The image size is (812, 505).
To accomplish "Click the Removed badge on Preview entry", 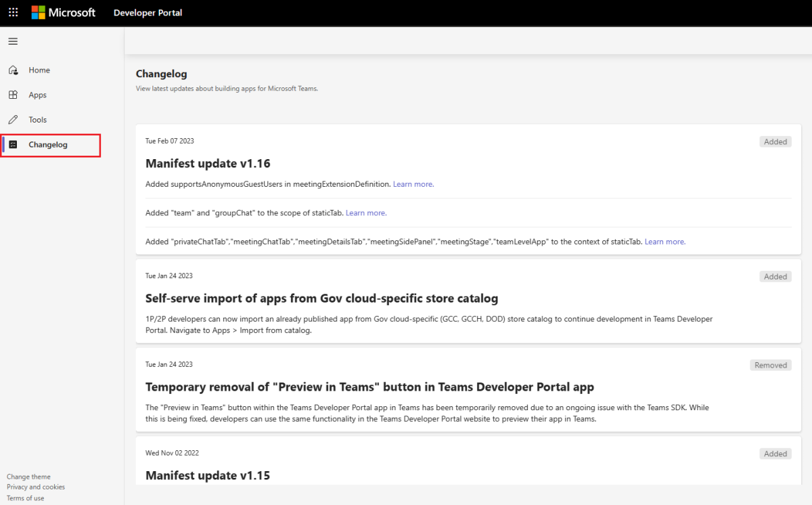I will click(x=770, y=365).
